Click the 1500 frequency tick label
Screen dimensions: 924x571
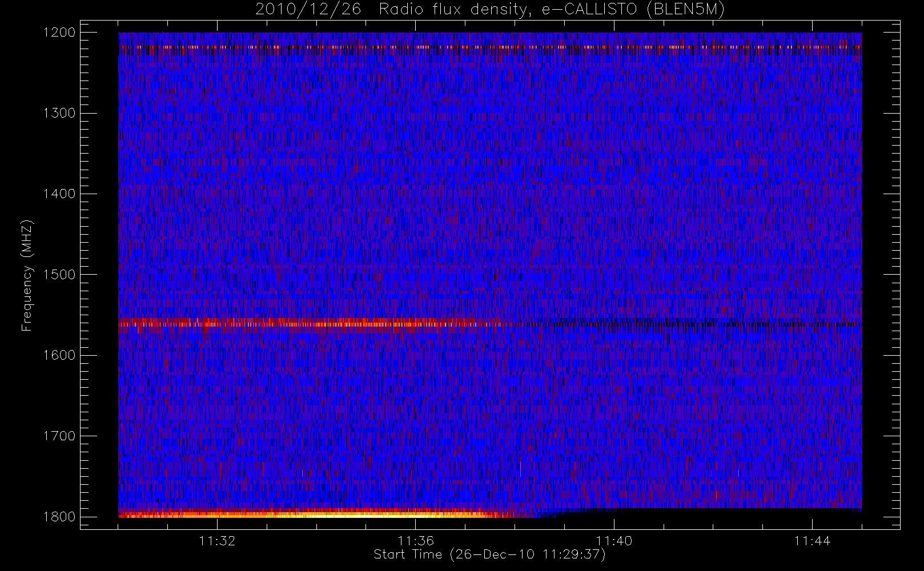(59, 275)
